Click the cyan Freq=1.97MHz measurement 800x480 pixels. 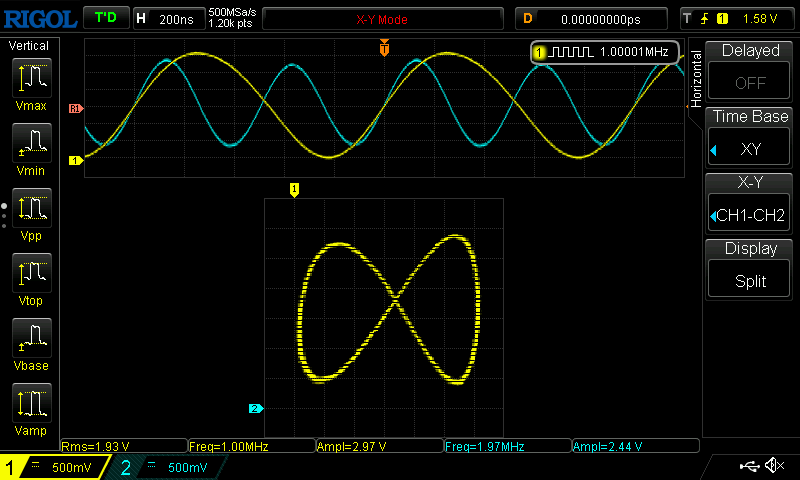pyautogui.click(x=508, y=446)
